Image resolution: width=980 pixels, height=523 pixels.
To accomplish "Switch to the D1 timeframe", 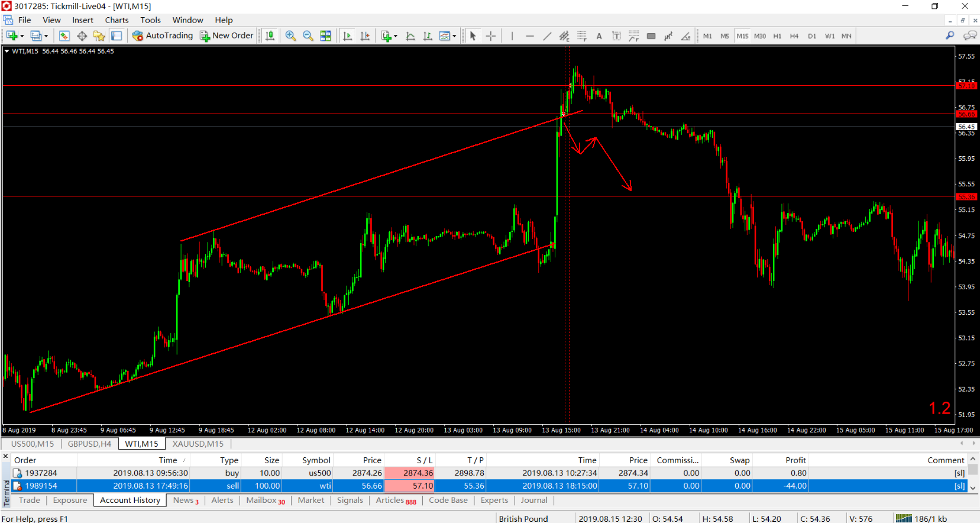I will pyautogui.click(x=812, y=36).
